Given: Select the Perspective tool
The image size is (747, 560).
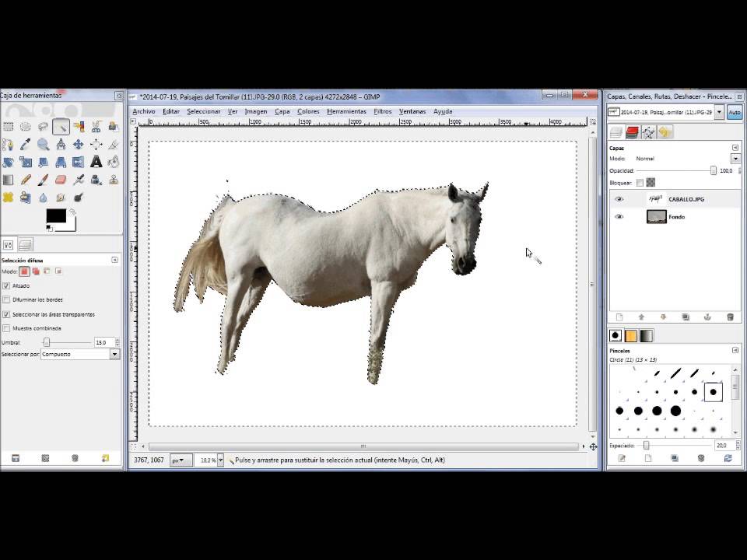Looking at the screenshot, I should (x=61, y=162).
